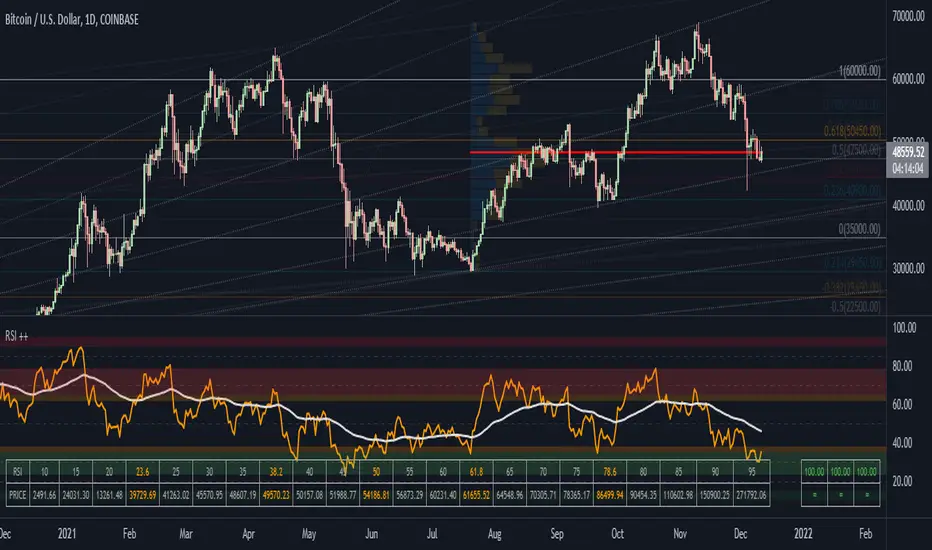Click the current price label 48559.52
The height and width of the screenshot is (550, 932).
[x=908, y=152]
